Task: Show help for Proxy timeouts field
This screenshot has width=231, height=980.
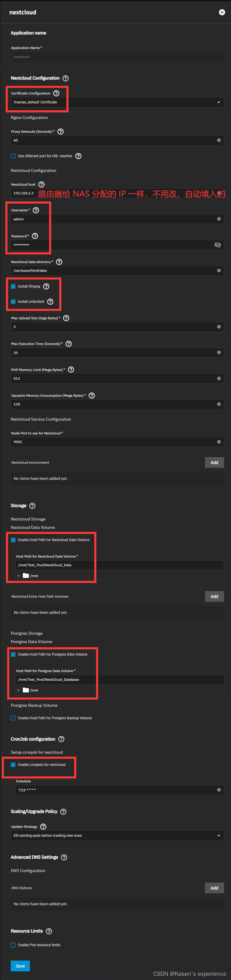Action: click(60, 132)
